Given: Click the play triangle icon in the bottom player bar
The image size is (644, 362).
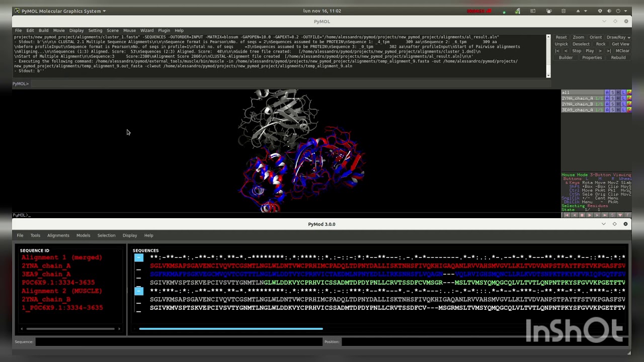Looking at the screenshot, I should [590, 215].
